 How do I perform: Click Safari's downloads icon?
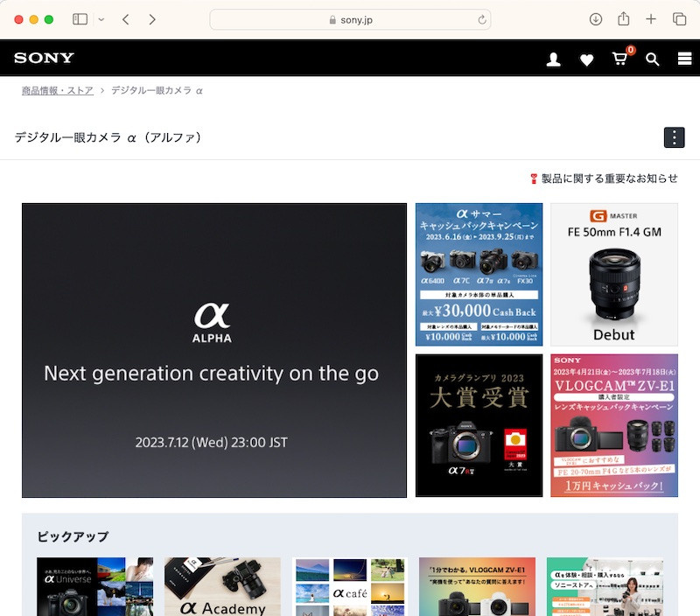pyautogui.click(x=596, y=19)
